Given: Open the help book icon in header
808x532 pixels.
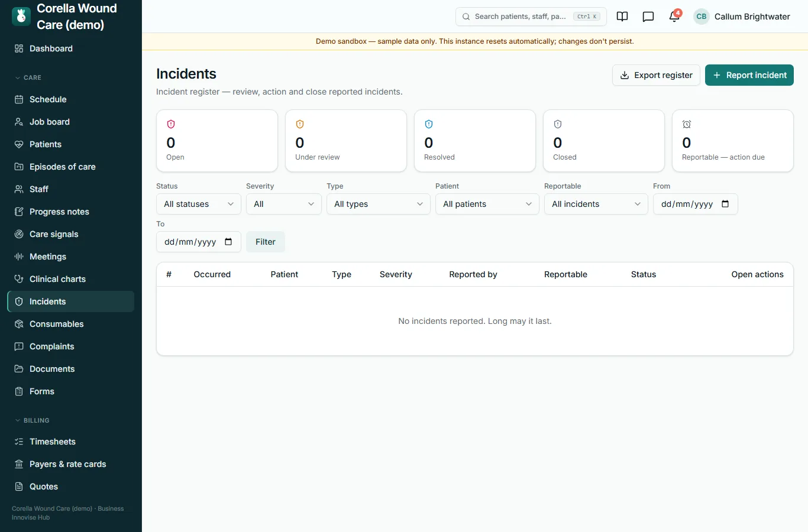Looking at the screenshot, I should coord(622,17).
